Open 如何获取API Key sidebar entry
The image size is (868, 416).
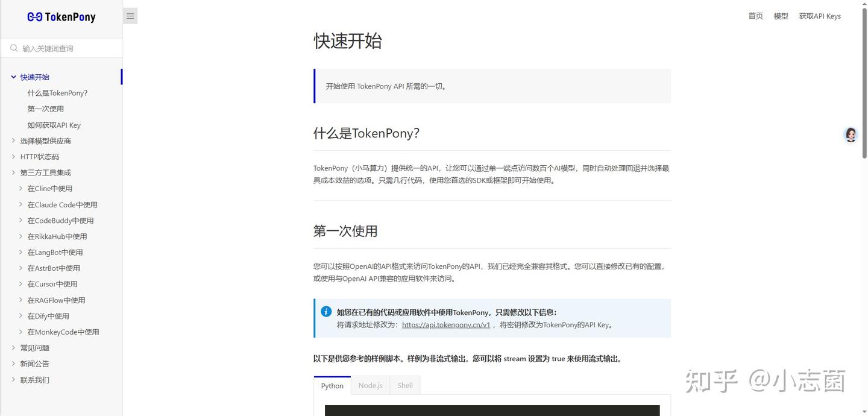click(54, 125)
